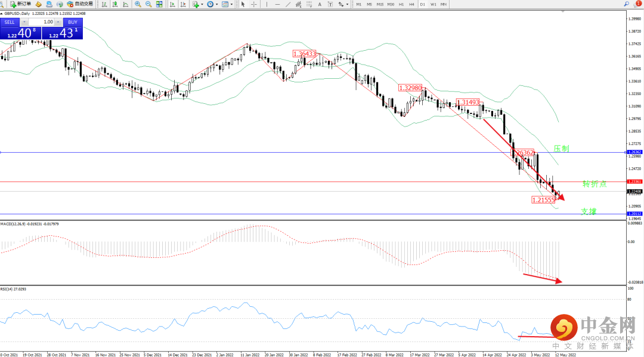
Task: Click the 1.36433 price label
Action: (x=304, y=54)
